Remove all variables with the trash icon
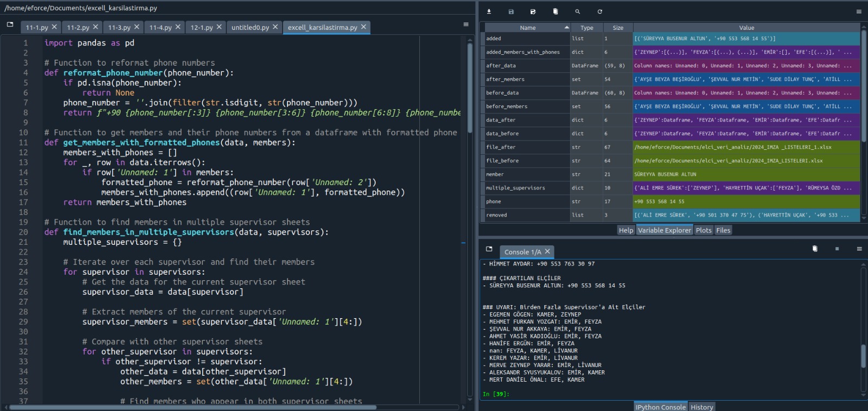Screen dimensions: 868x411 tap(555, 11)
